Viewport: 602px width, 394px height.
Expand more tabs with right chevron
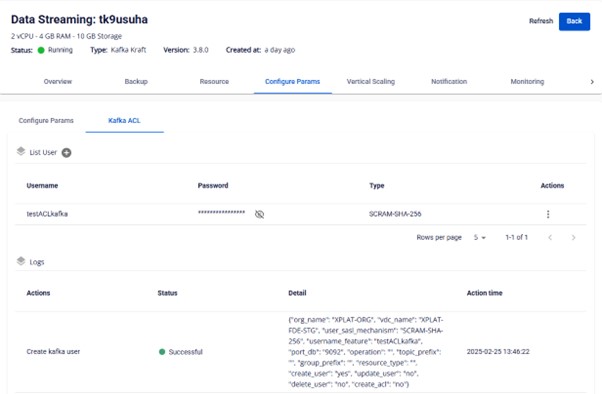click(x=592, y=82)
